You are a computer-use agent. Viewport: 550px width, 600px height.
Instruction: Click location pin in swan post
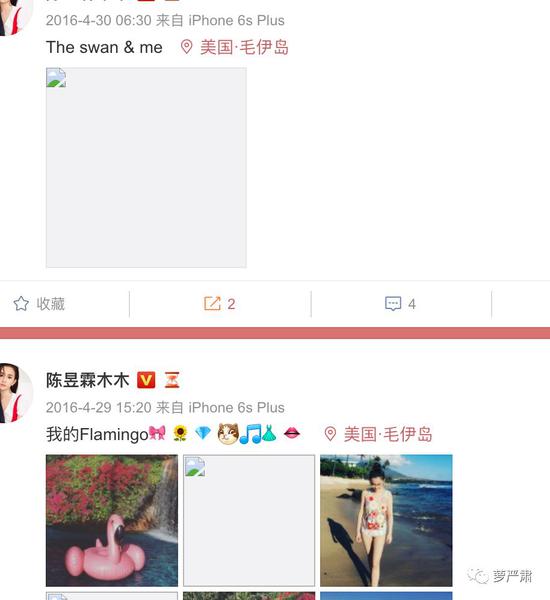click(186, 47)
